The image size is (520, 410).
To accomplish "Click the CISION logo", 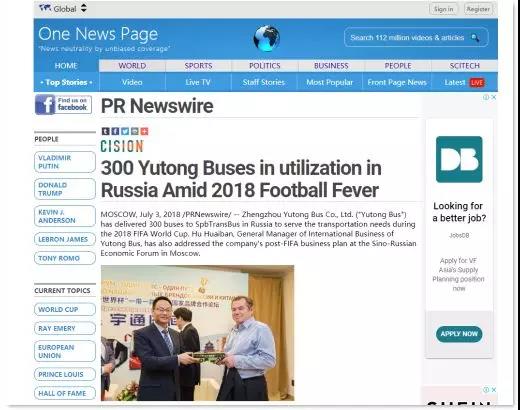I will point(122,146).
